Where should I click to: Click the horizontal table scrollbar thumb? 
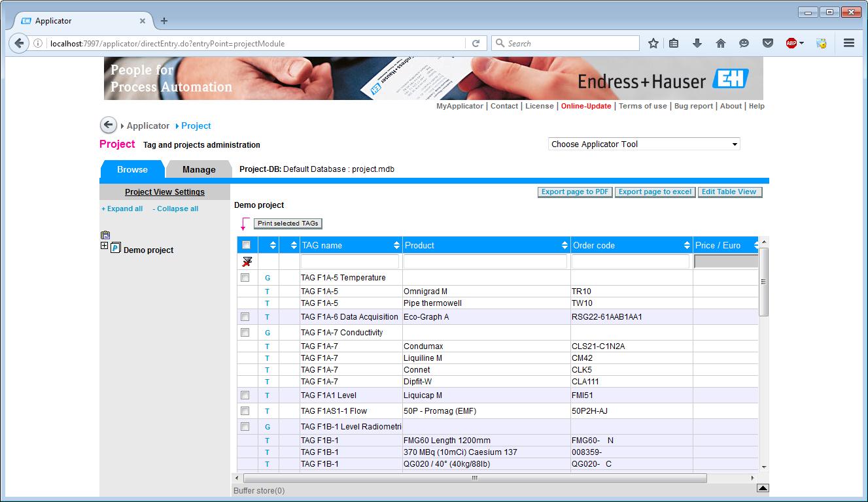pos(474,478)
